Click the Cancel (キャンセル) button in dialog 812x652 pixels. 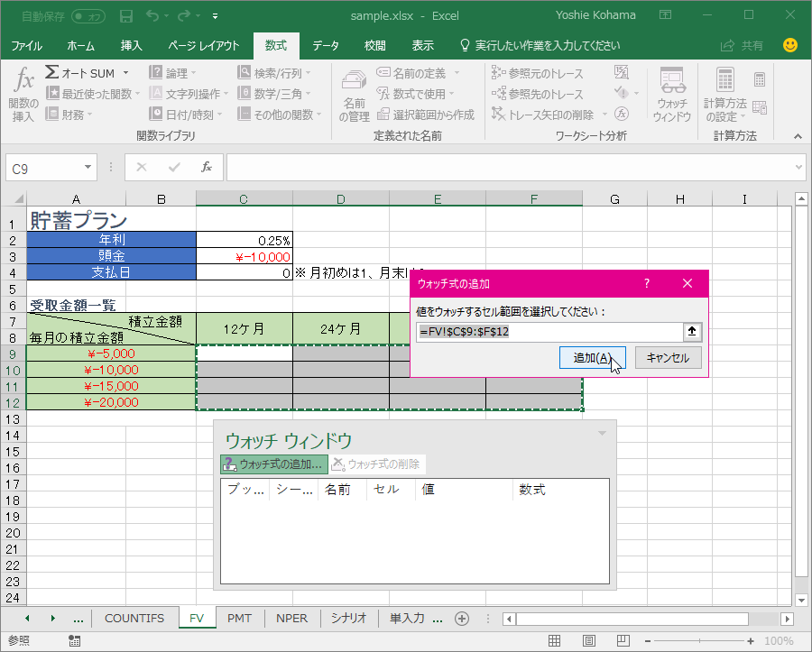(x=668, y=358)
